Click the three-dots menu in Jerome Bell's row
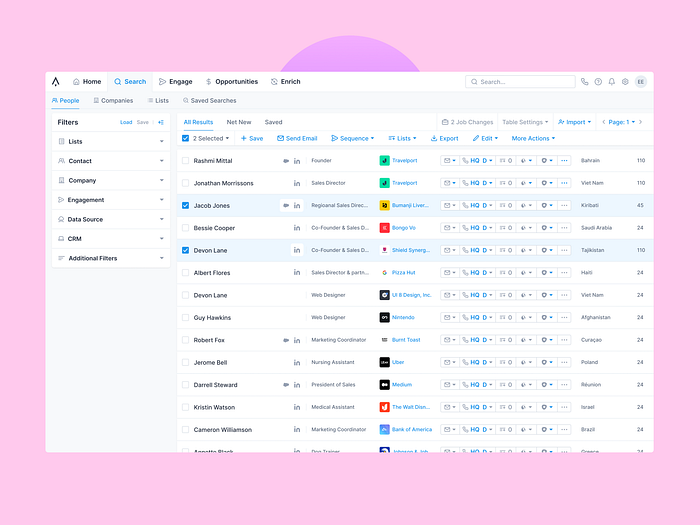700x525 pixels. pyautogui.click(x=564, y=362)
